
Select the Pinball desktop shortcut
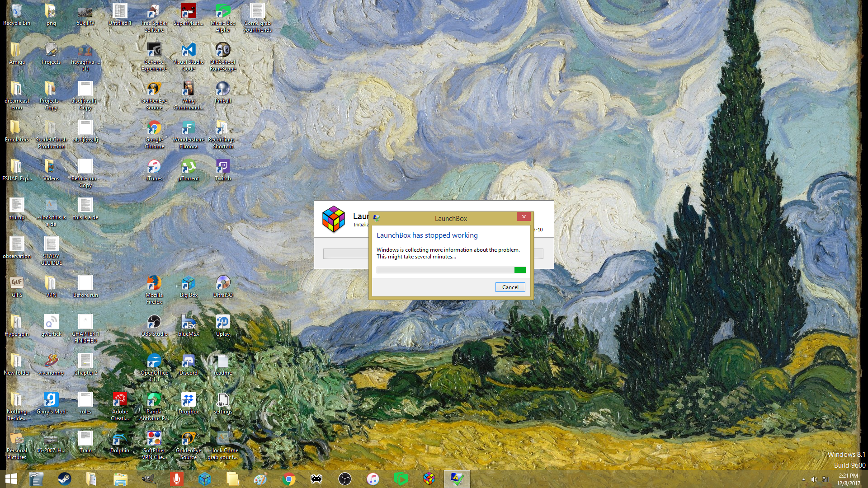pyautogui.click(x=223, y=92)
